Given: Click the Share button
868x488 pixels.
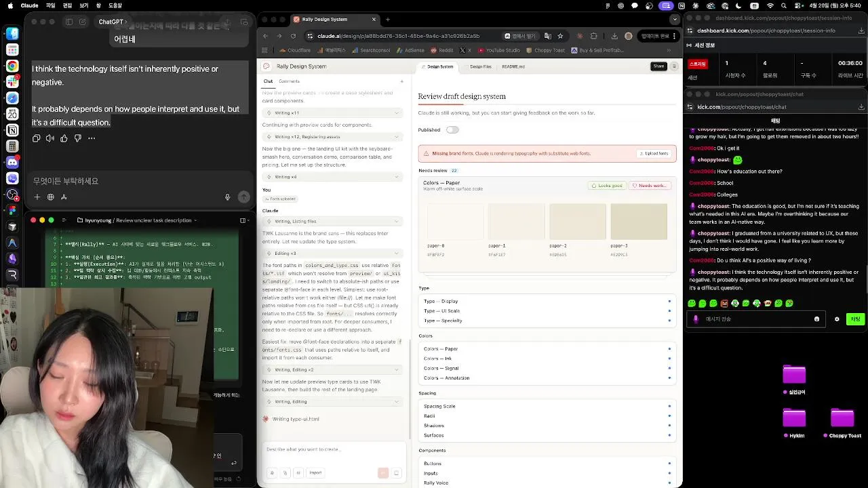Looking at the screenshot, I should (658, 66).
